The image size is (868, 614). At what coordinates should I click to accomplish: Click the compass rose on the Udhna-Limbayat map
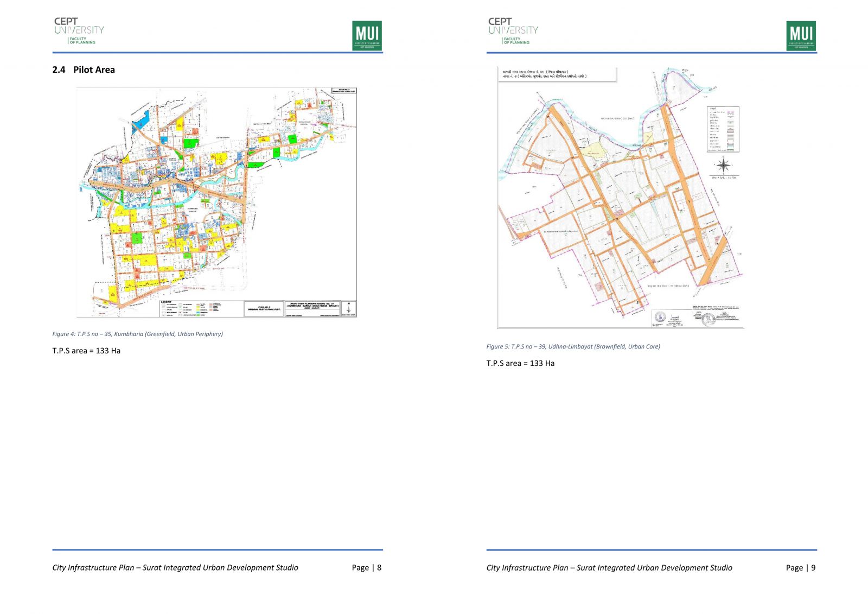click(x=723, y=165)
